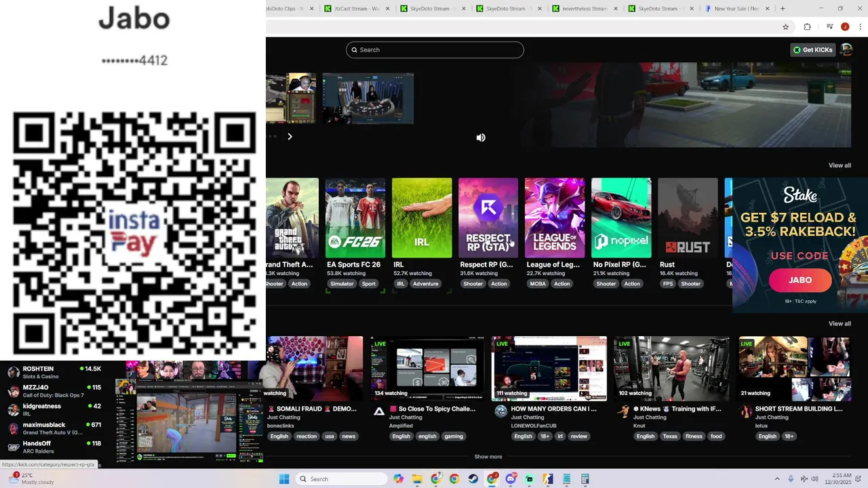Close the JtzCast Stream tab
Image resolution: width=868 pixels, height=488 pixels.
(388, 9)
